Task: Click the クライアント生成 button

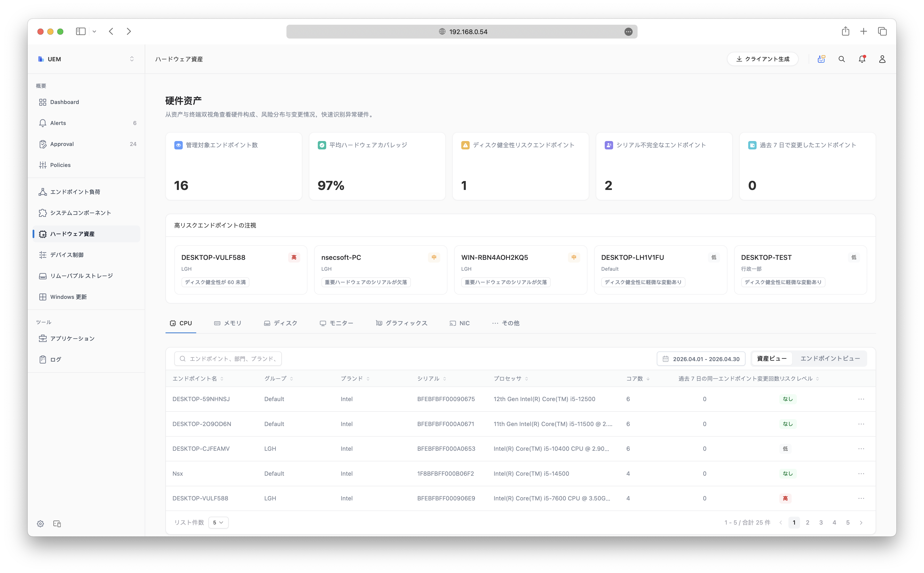Action: pos(762,59)
